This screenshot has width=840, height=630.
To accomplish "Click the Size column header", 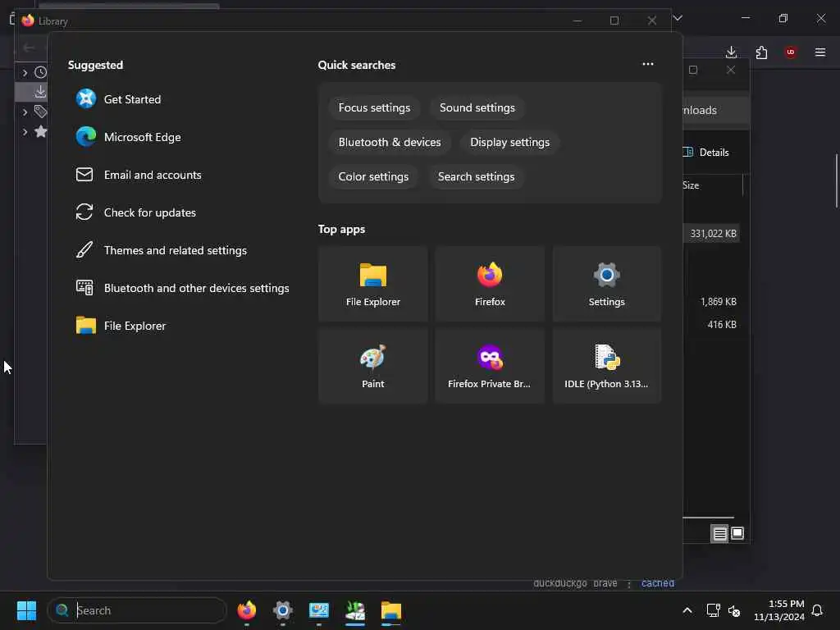I will [x=691, y=185].
